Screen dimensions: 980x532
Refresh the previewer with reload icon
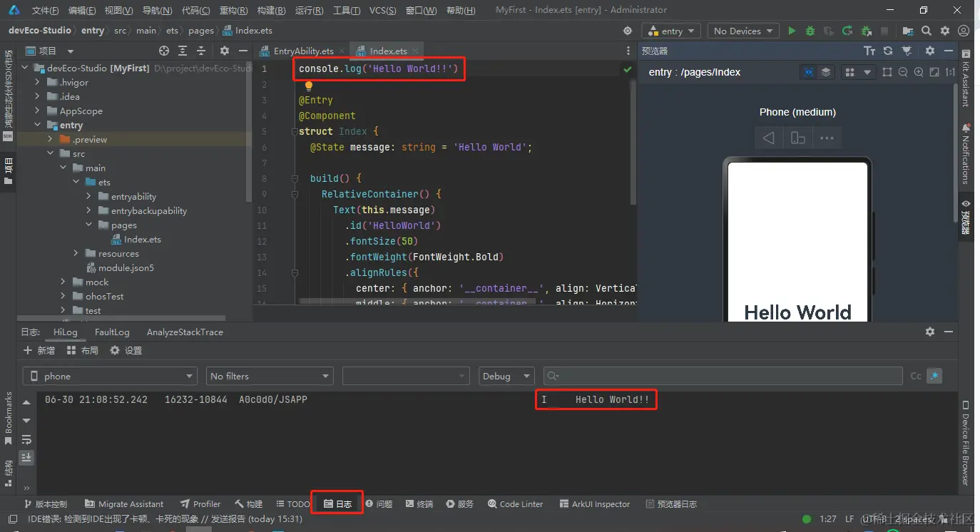click(888, 51)
